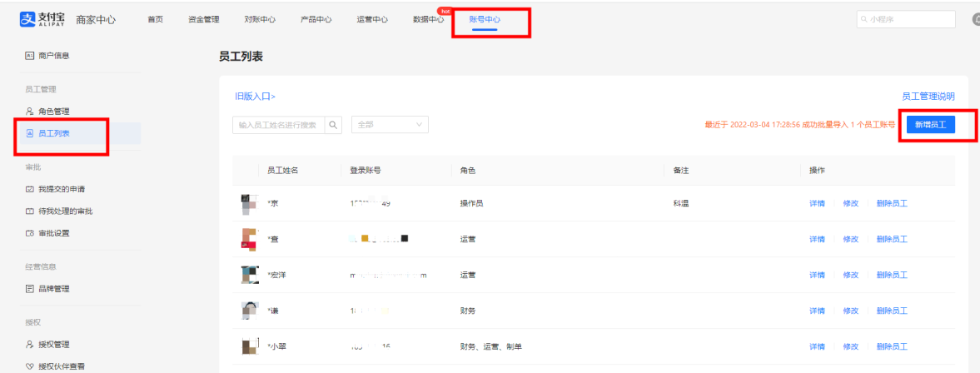
Task: Click the 财务、运营、制单 role cell
Action: coord(490,346)
